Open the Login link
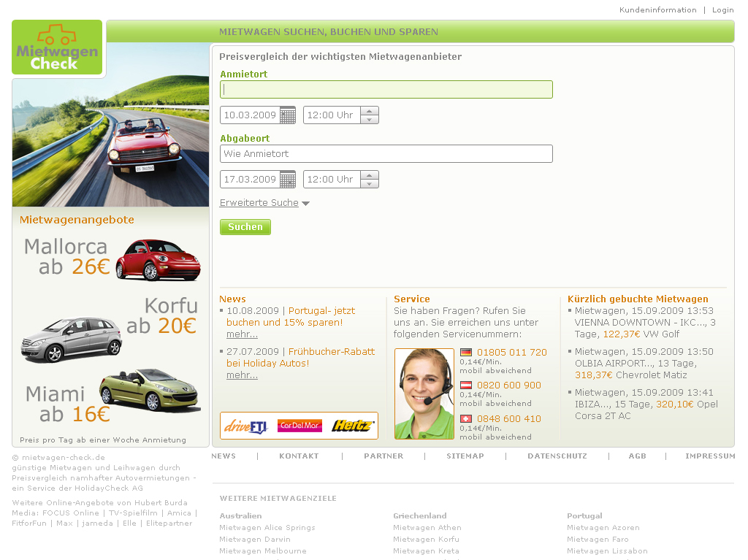 pyautogui.click(x=722, y=9)
